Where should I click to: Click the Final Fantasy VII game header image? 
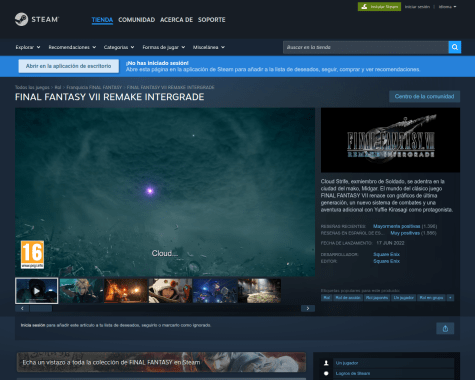(390, 140)
